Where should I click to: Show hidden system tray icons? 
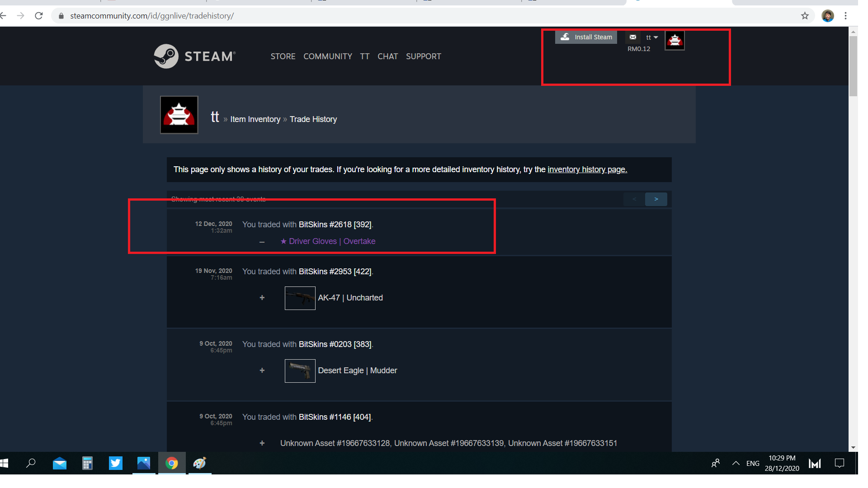736,463
